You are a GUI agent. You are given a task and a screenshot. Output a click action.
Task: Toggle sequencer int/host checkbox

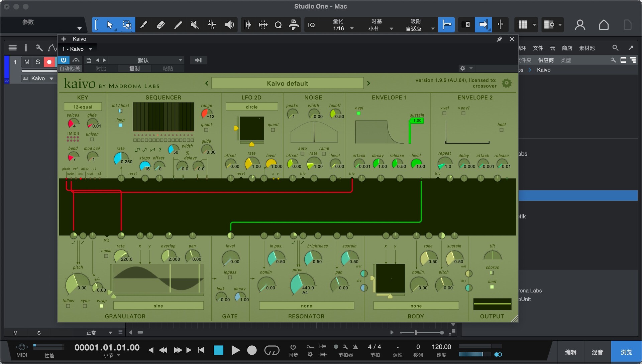click(120, 111)
